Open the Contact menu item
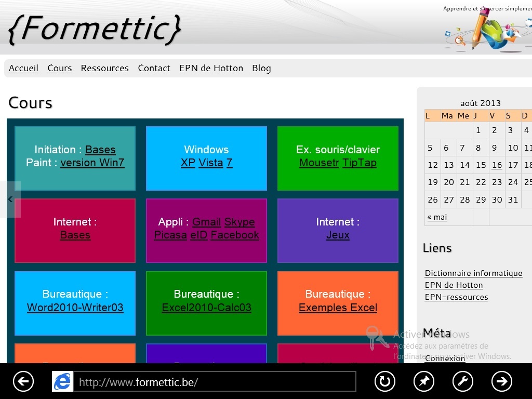This screenshot has width=532, height=399. coord(154,68)
